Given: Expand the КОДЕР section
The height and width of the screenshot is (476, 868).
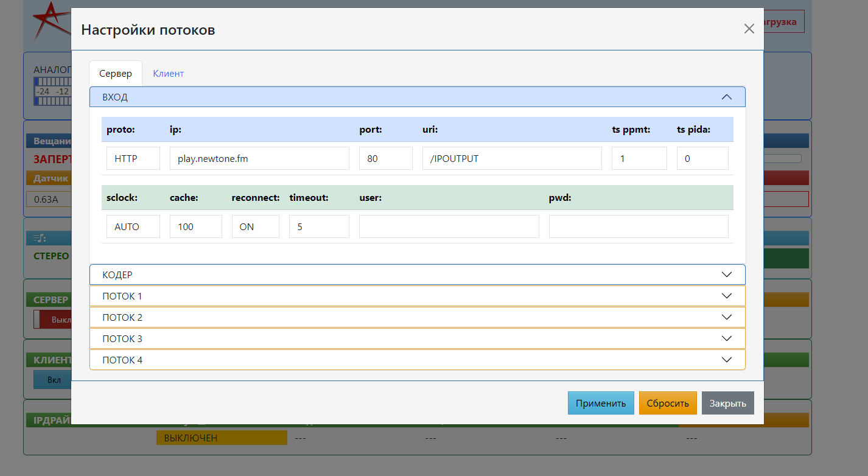Looking at the screenshot, I should pos(417,275).
